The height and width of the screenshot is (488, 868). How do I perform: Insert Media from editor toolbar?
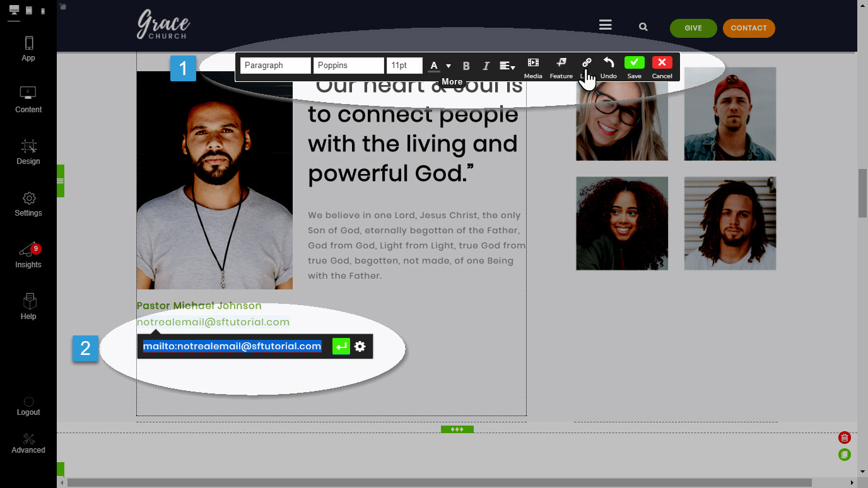pos(533,67)
